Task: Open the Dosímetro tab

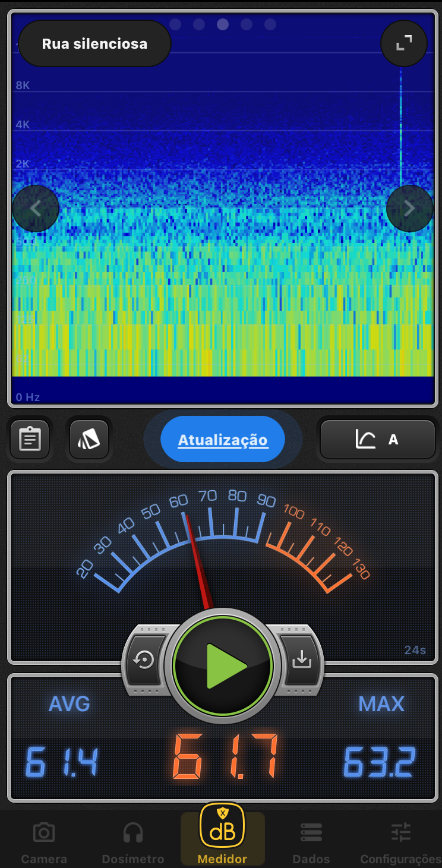Action: coord(133,842)
